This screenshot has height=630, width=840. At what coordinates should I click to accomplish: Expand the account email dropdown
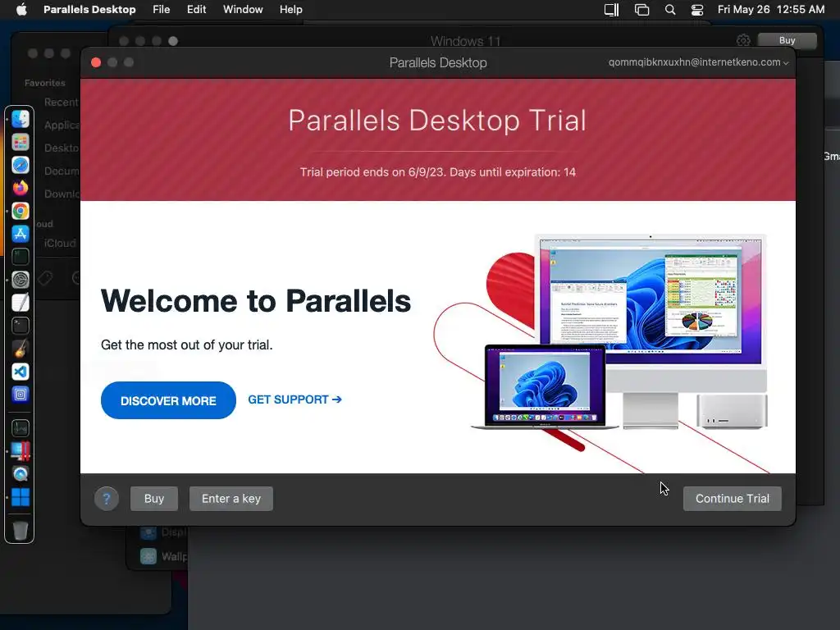click(698, 62)
